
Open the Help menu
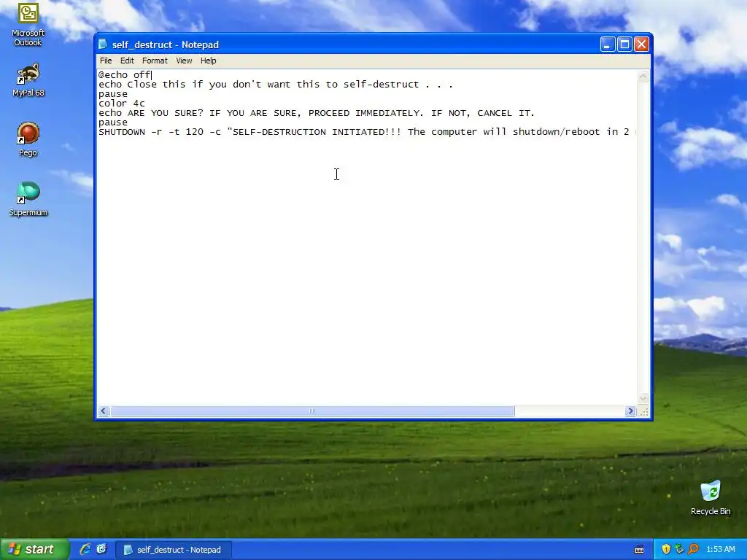pyautogui.click(x=208, y=61)
